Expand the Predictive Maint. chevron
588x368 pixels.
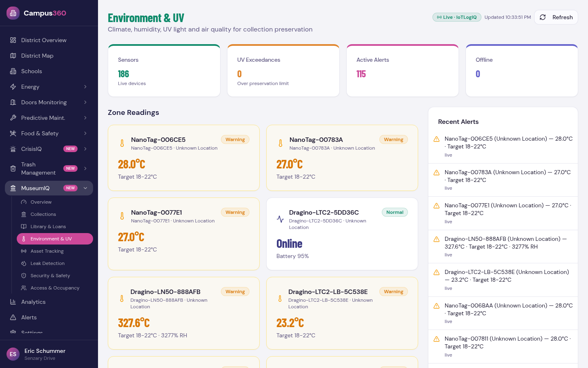click(x=85, y=118)
